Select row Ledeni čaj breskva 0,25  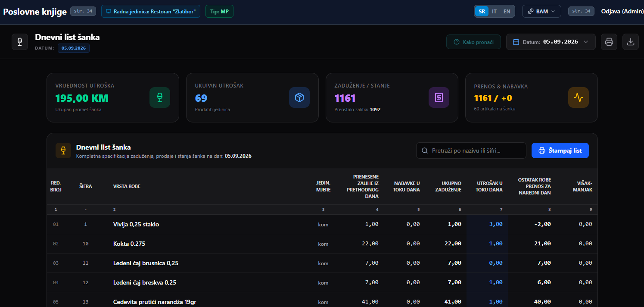(322, 282)
